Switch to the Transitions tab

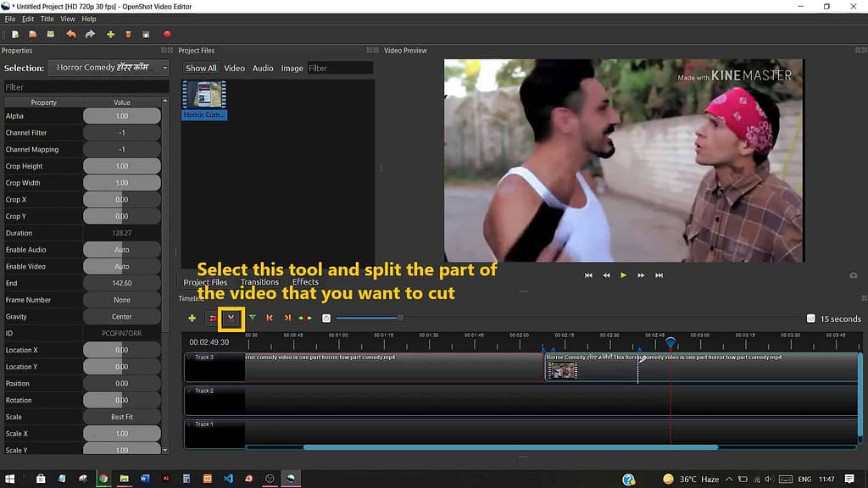259,281
